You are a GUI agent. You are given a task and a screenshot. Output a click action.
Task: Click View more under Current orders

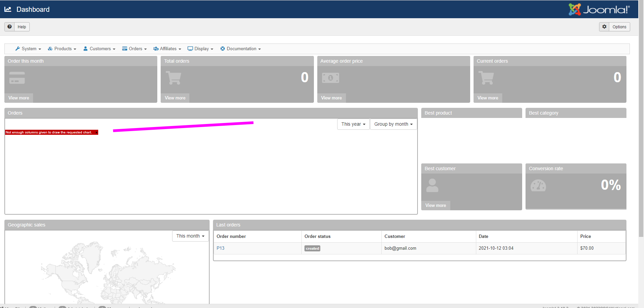pyautogui.click(x=488, y=98)
